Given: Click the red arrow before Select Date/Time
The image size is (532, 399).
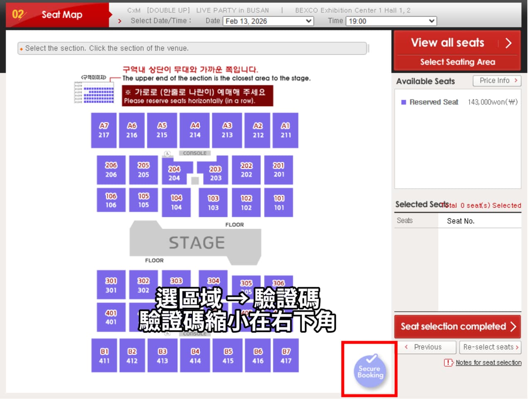Looking at the screenshot, I should point(120,21).
